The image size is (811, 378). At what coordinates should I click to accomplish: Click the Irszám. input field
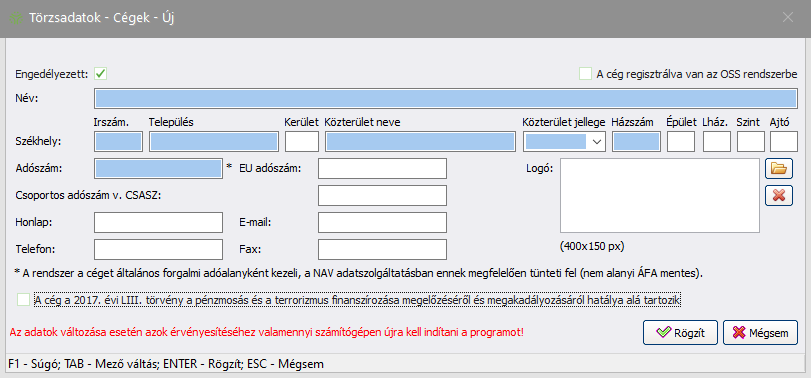118,141
